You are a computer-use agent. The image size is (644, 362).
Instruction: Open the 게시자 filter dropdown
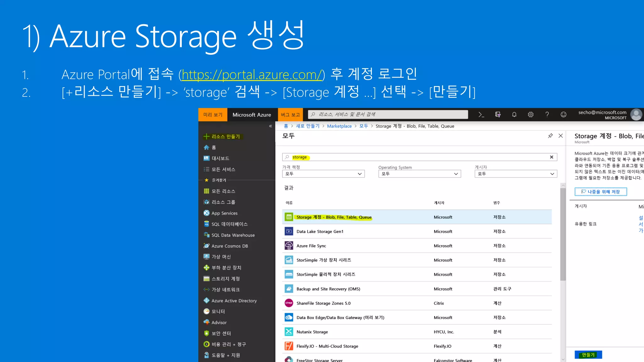(516, 174)
